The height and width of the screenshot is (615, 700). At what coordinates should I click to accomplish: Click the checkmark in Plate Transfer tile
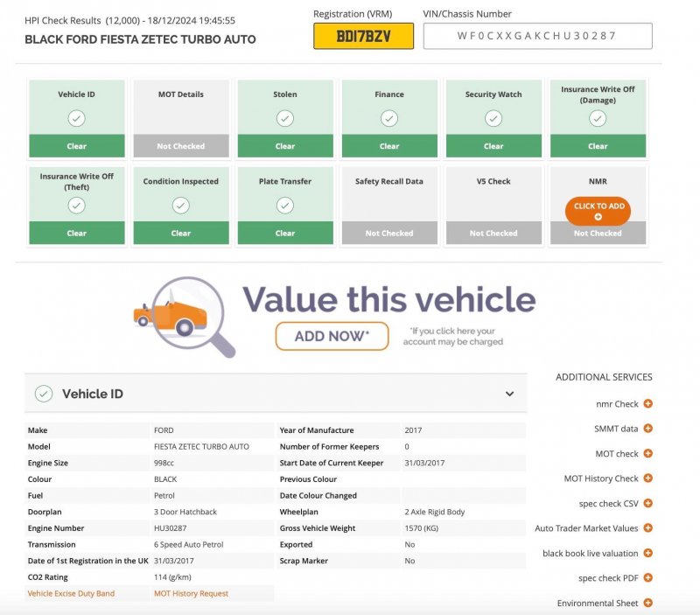[285, 206]
